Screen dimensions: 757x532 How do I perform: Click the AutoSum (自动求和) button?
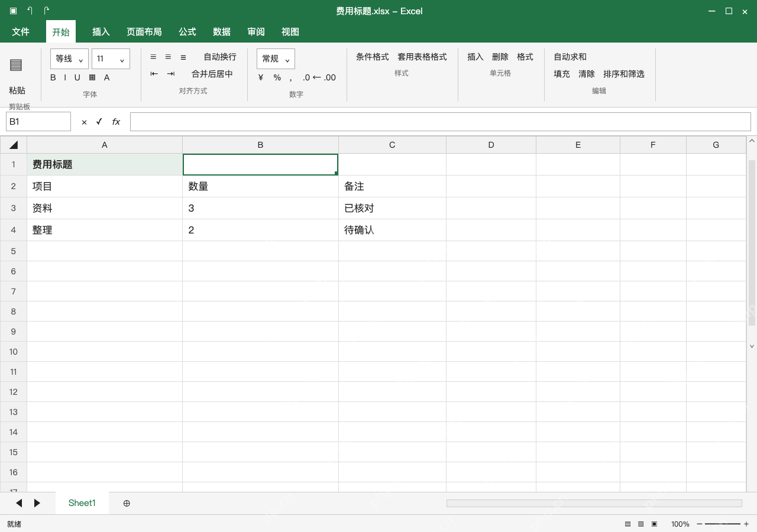coord(570,57)
